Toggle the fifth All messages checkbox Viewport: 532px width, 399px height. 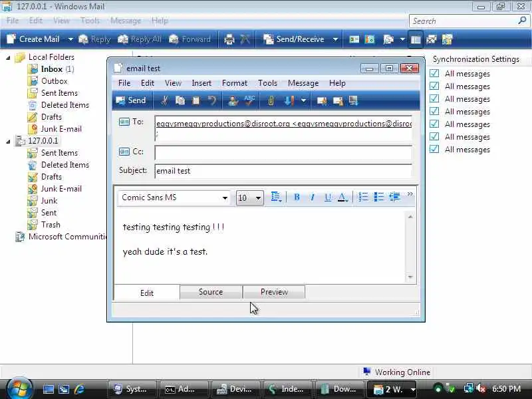(x=434, y=124)
